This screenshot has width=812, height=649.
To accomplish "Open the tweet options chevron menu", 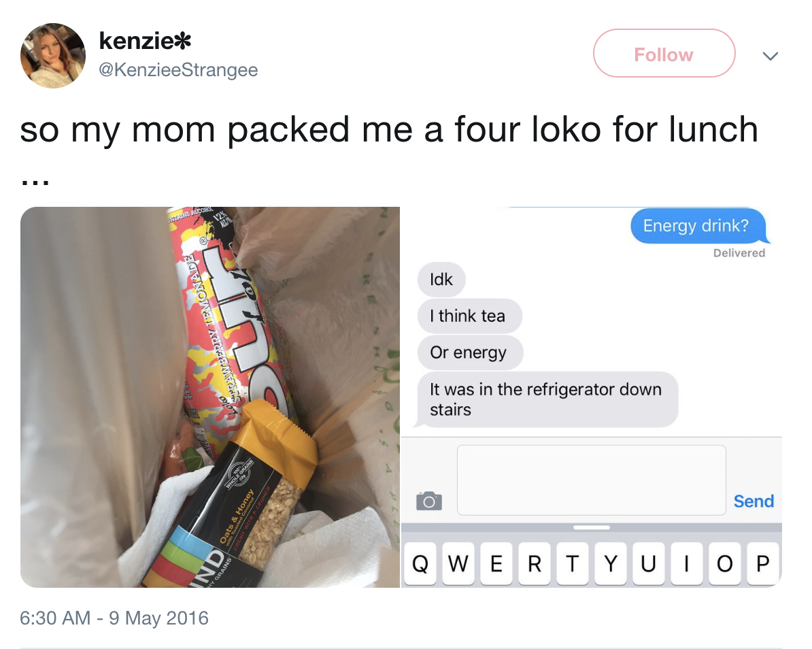I will click(x=770, y=55).
